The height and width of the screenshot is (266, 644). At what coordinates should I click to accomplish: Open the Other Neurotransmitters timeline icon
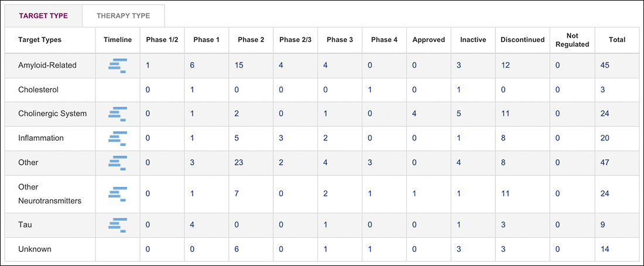[x=118, y=194]
